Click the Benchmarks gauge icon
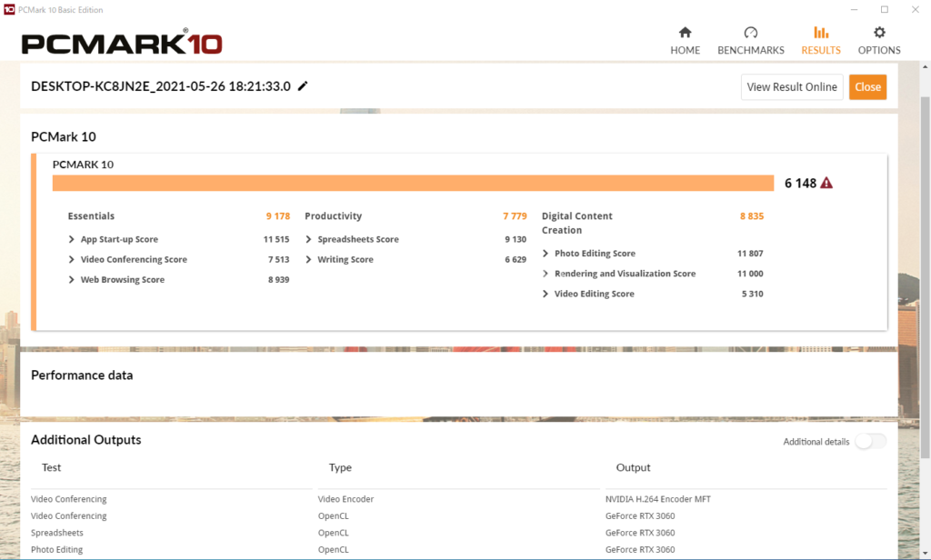 750,32
